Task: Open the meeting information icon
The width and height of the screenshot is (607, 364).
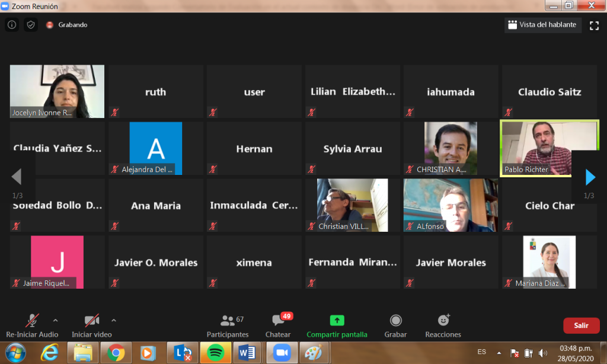Action: (11, 25)
